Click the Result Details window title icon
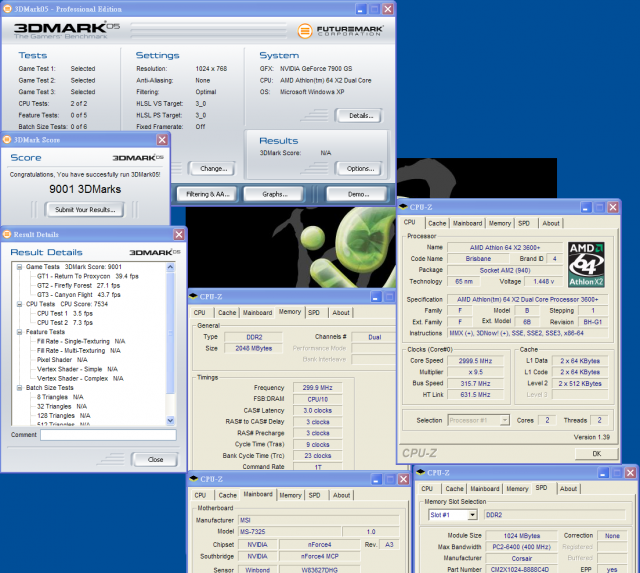Screen dimensions: 640x573 tap(7, 234)
